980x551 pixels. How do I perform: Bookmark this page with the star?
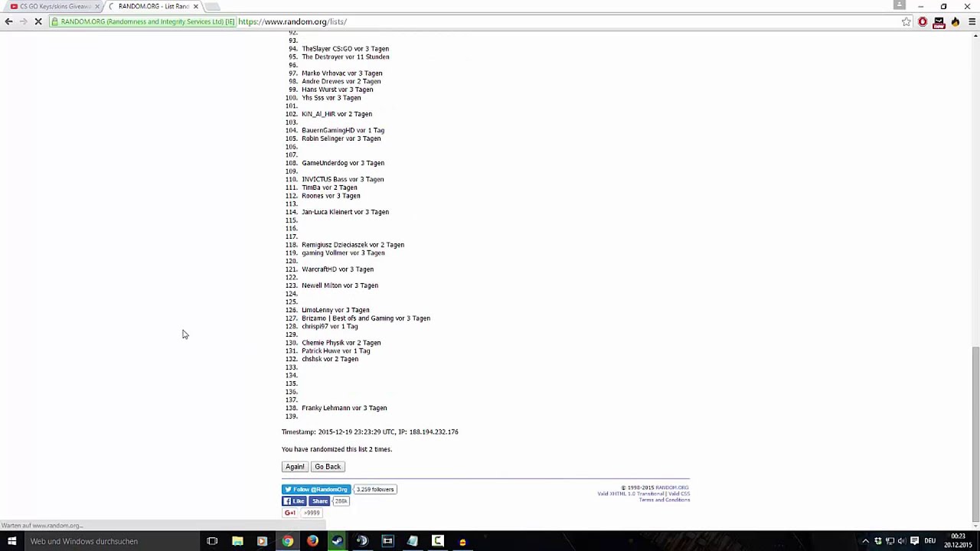tap(906, 21)
